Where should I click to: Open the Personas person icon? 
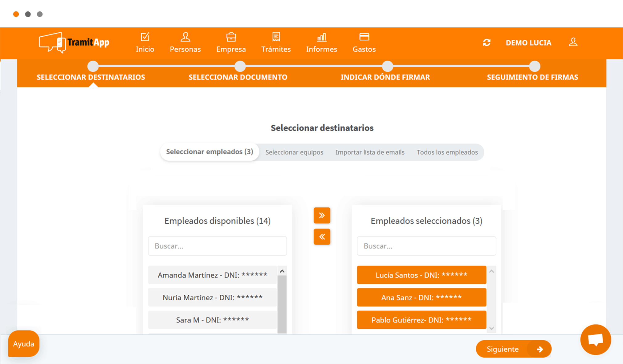[185, 37]
